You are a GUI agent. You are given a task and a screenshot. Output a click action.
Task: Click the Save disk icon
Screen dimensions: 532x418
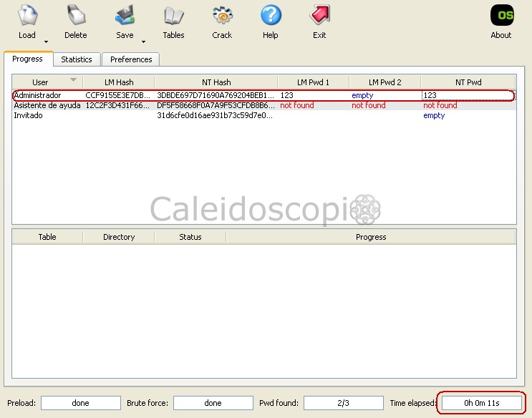pyautogui.click(x=125, y=16)
